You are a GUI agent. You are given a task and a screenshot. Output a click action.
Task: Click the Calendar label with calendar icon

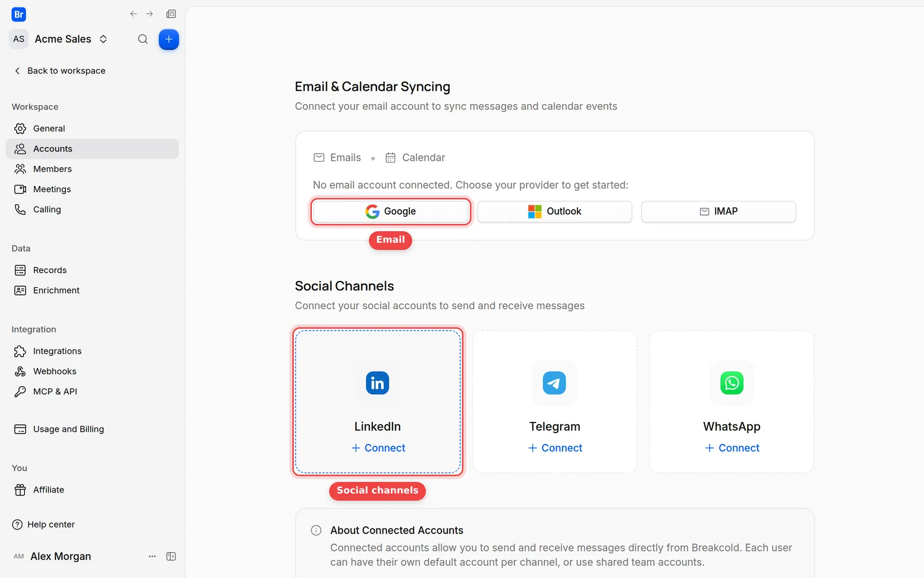pos(415,157)
